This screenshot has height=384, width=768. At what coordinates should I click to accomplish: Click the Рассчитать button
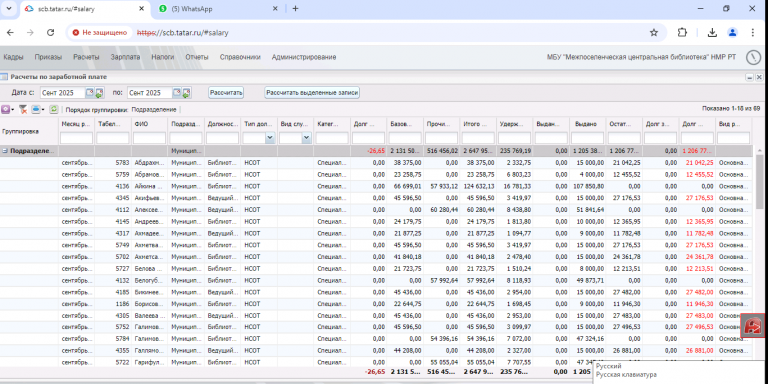[226, 93]
